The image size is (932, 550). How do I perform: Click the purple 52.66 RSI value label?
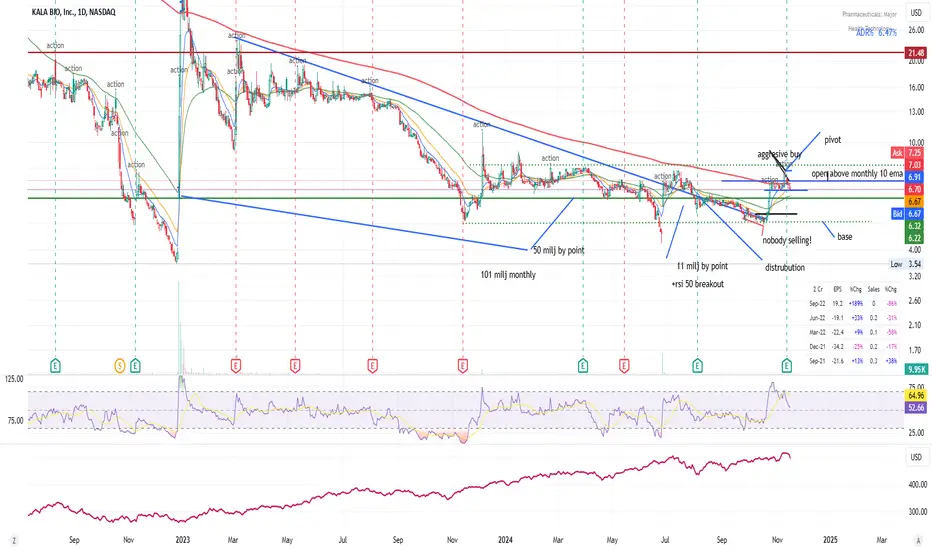click(x=916, y=407)
